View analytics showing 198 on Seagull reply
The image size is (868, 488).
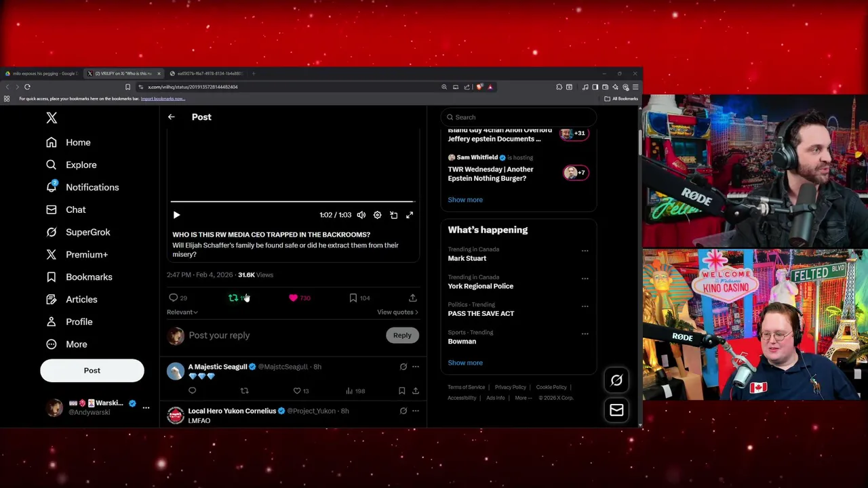(x=355, y=390)
